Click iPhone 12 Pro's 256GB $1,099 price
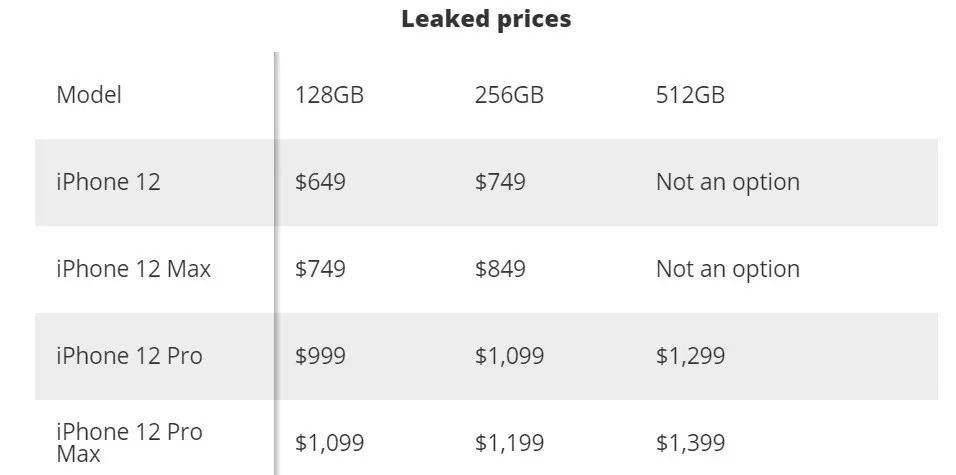956x475 pixels. click(509, 356)
